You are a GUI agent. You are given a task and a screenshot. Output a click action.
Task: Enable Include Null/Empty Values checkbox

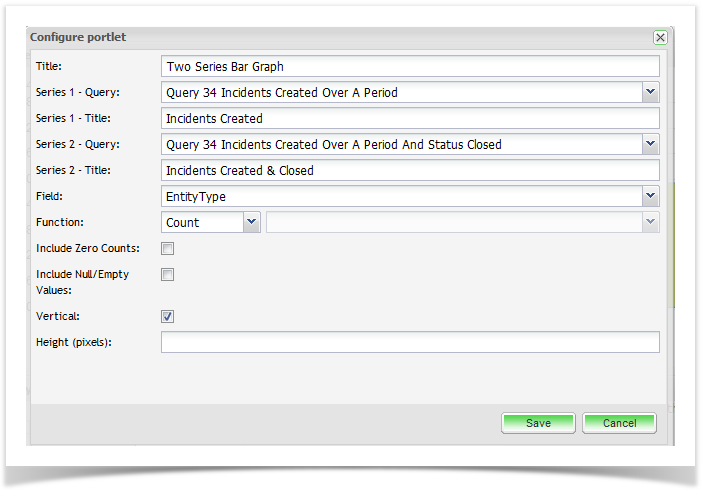(168, 275)
